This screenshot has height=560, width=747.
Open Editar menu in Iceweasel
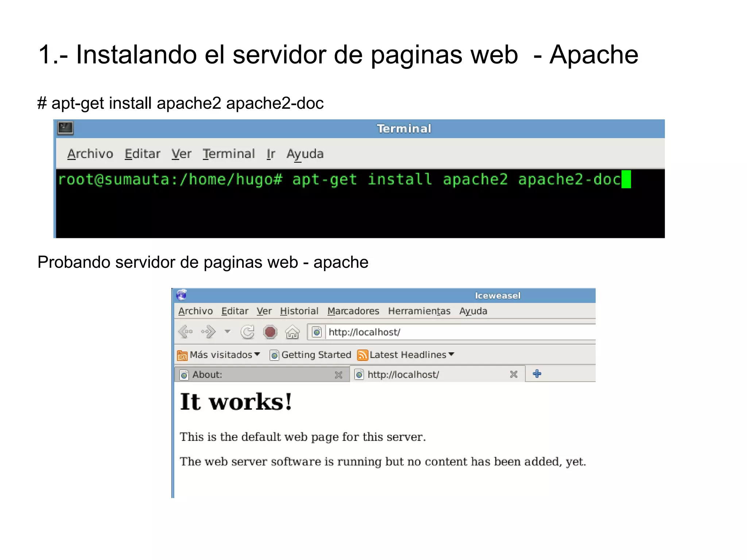coord(235,311)
